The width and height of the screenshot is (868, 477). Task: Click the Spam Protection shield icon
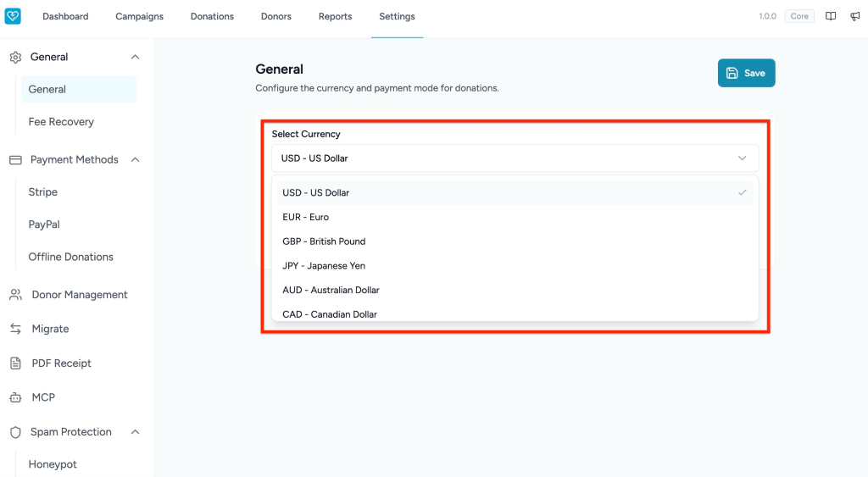coord(15,432)
